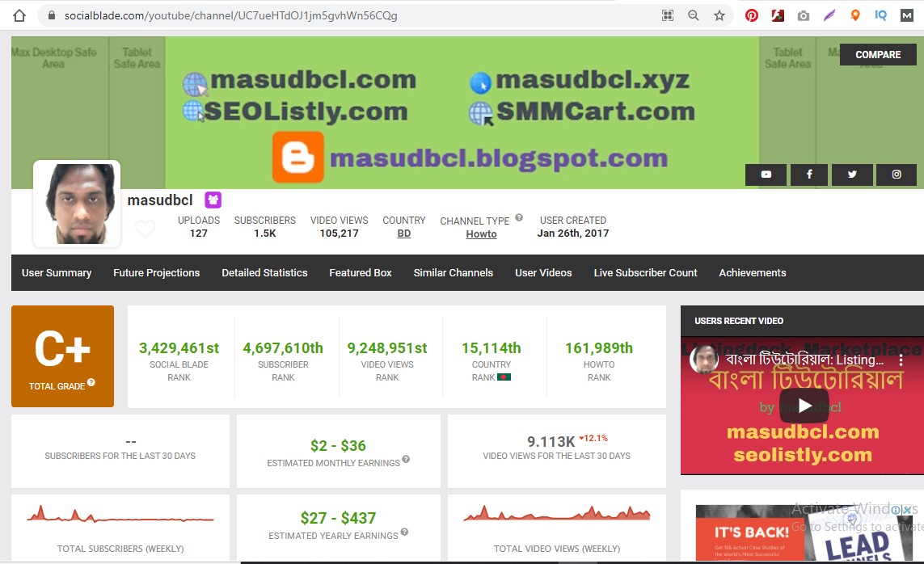Click the 9.113K video views value
The height and width of the screenshot is (564, 924).
(x=551, y=441)
